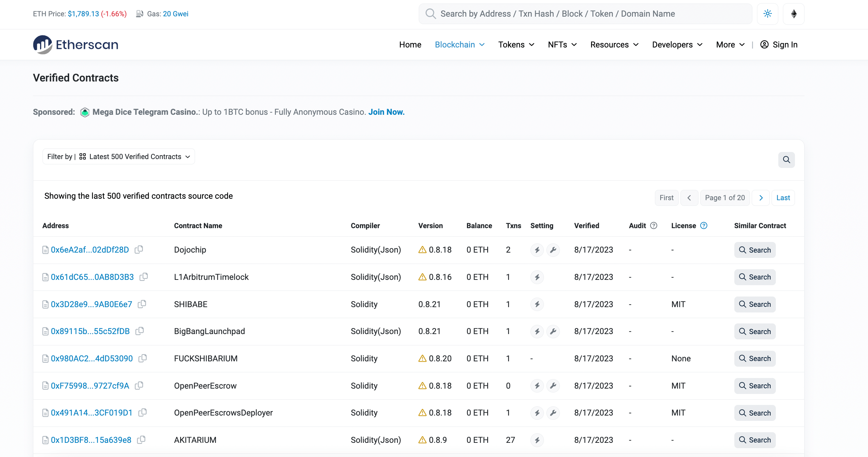The width and height of the screenshot is (868, 457).
Task: Click the Sign In link
Action: point(779,45)
